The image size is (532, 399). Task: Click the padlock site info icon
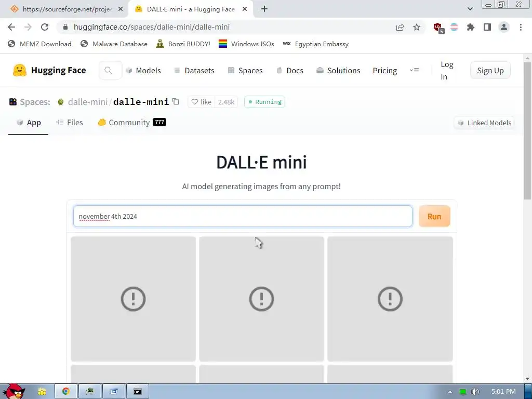(65, 27)
